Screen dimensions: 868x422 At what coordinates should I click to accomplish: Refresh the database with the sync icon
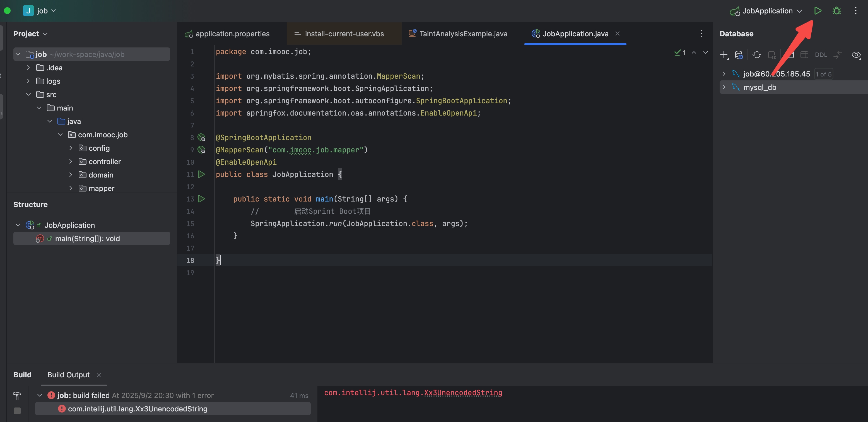757,55
